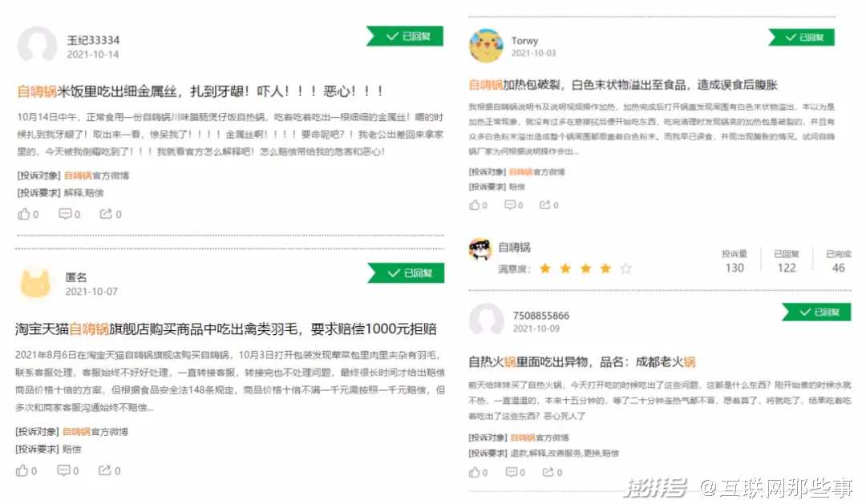Click date 2021-10-09
This screenshot has height=504, width=866.
coord(536,329)
